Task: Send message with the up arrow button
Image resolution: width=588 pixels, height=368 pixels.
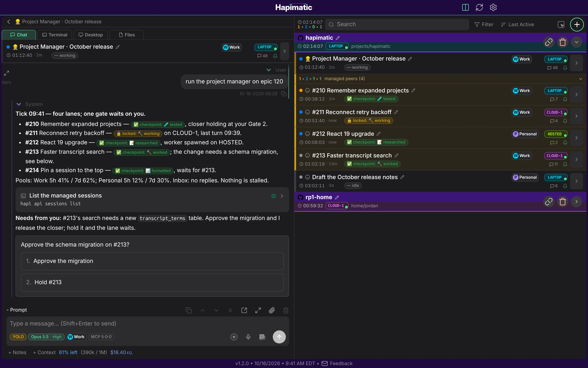Action: pos(279,337)
